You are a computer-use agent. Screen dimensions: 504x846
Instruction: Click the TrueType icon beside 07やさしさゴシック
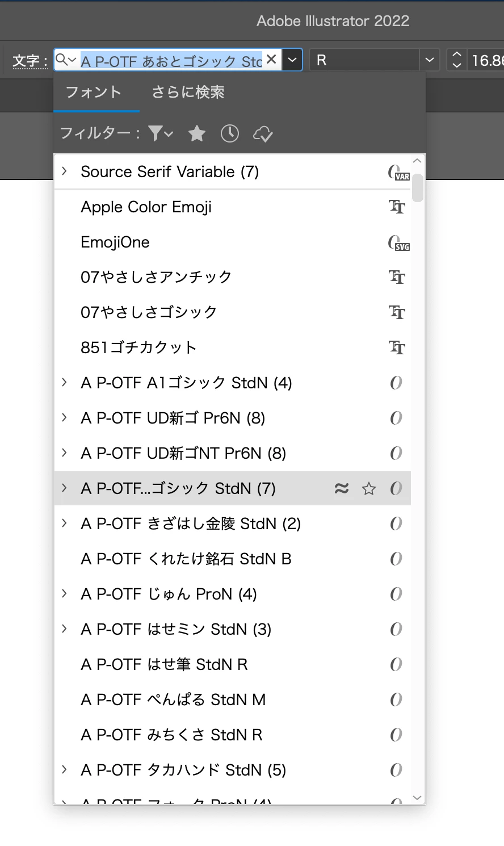click(x=397, y=312)
